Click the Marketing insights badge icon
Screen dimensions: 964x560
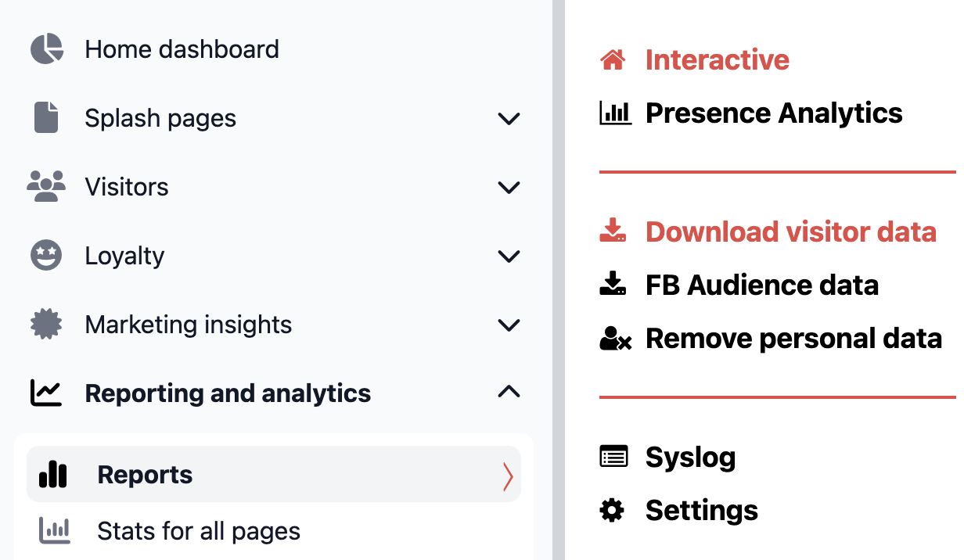(46, 325)
